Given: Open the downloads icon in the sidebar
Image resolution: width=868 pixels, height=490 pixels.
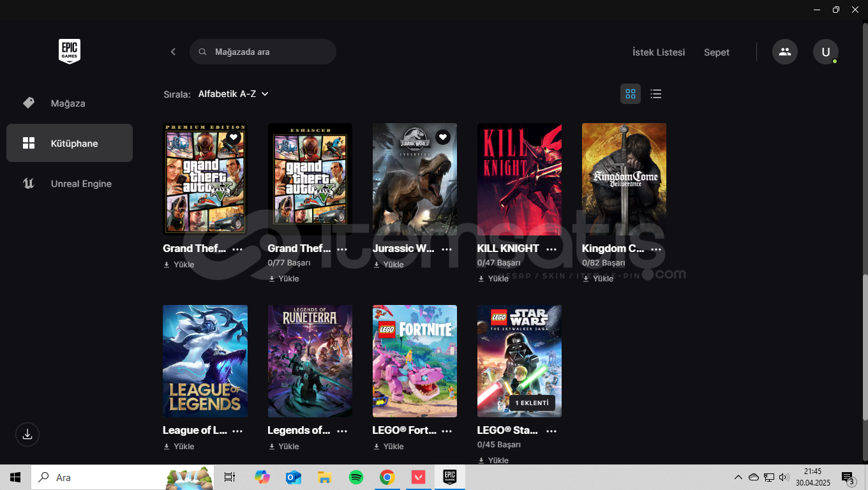Looking at the screenshot, I should pos(27,434).
